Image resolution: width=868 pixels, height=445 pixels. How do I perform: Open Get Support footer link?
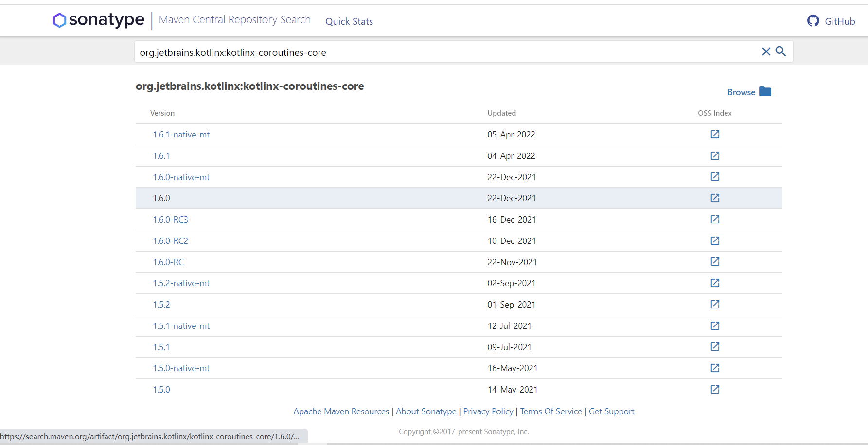point(612,411)
